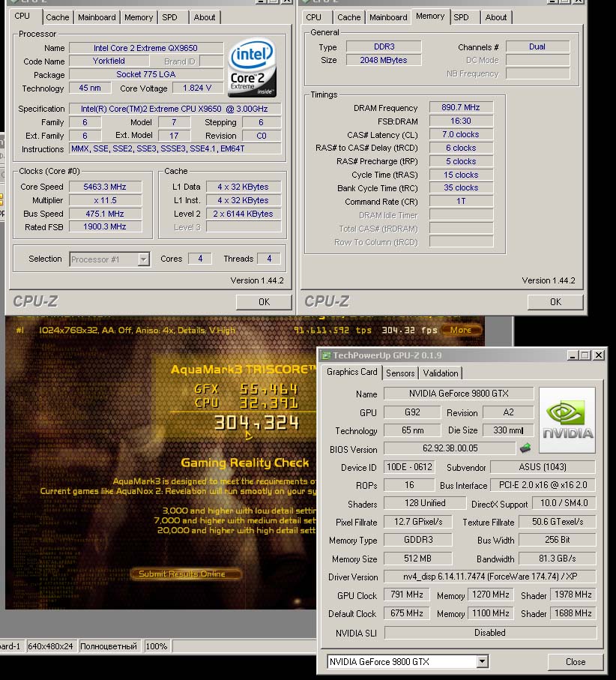Click the Channels value Dual
Image resolution: width=616 pixels, height=680 pixels.
[x=537, y=46]
